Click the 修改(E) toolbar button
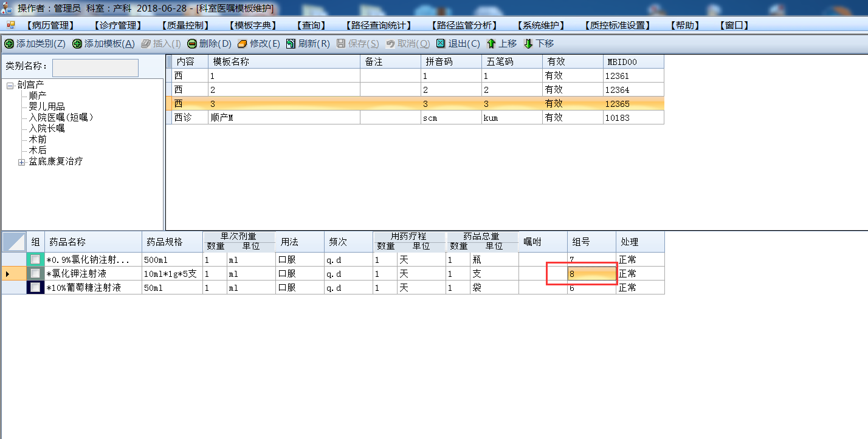Screen dimensions: 868x439 [258, 44]
